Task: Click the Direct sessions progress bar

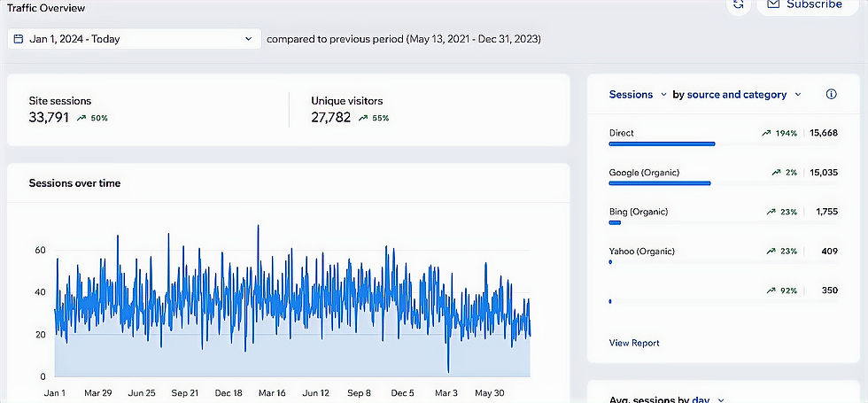Action: click(662, 143)
